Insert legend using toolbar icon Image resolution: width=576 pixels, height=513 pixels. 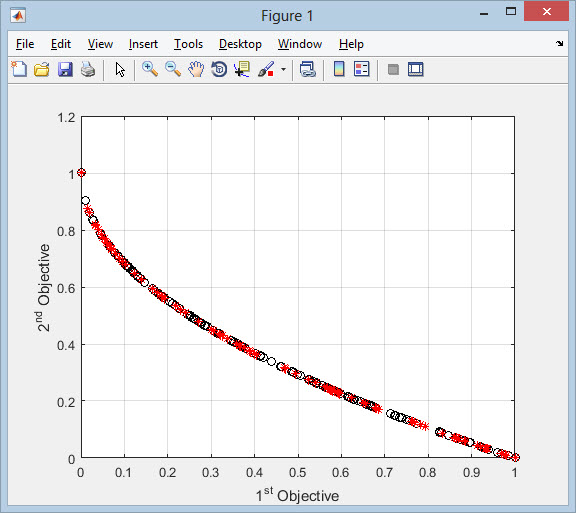[x=361, y=69]
